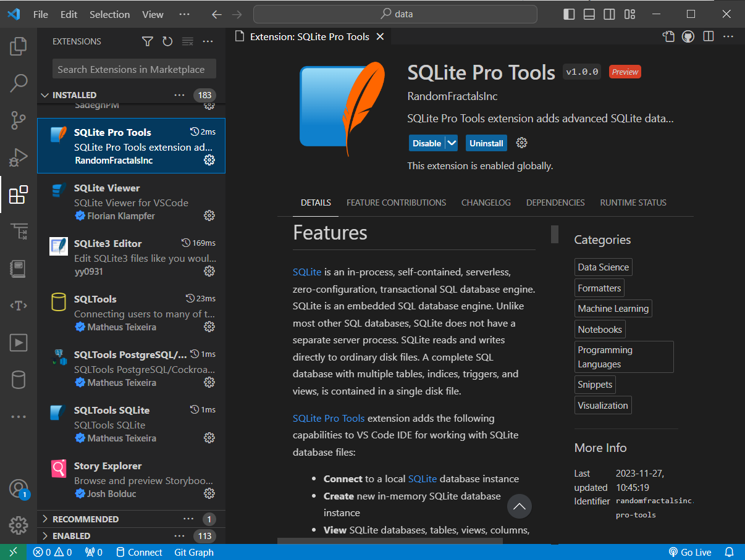745x560 pixels.
Task: Open the Data Science category
Action: click(604, 267)
